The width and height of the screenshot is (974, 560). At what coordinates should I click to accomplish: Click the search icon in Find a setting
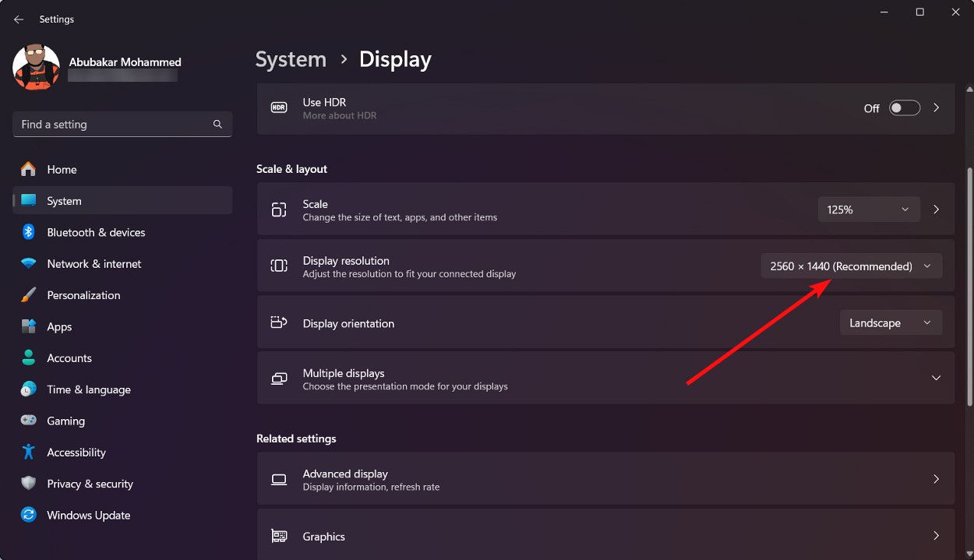217,124
